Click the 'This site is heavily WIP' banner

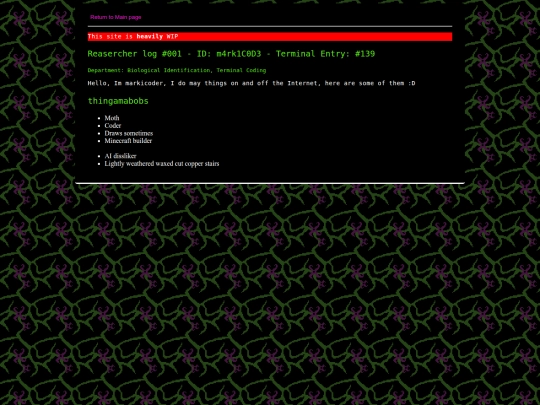(x=270, y=37)
